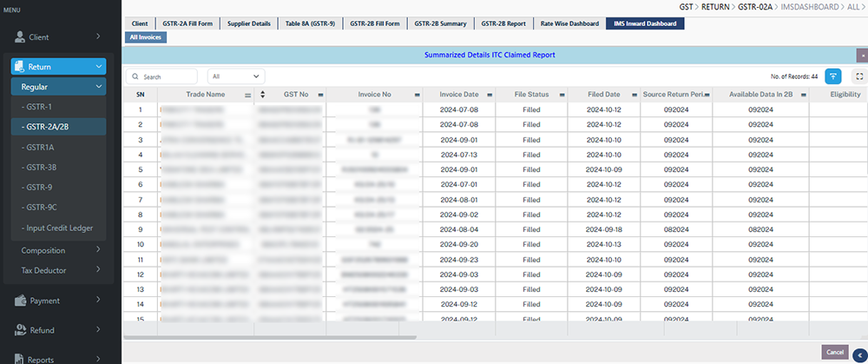Click the round collapse arrow at bottom right
868x364 pixels.
858,352
